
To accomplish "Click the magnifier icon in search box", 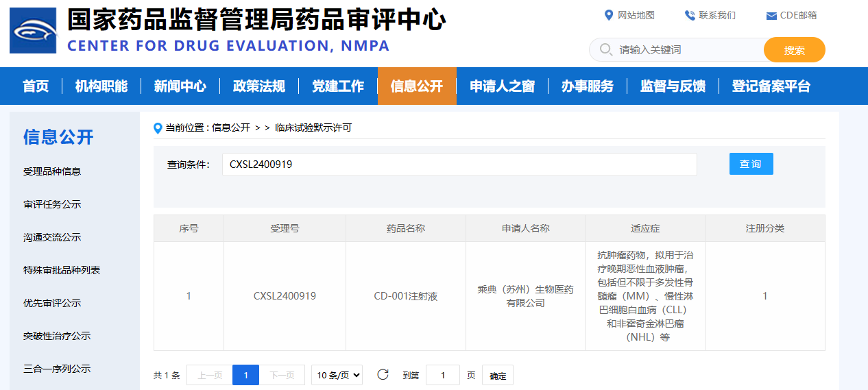I will coord(605,50).
